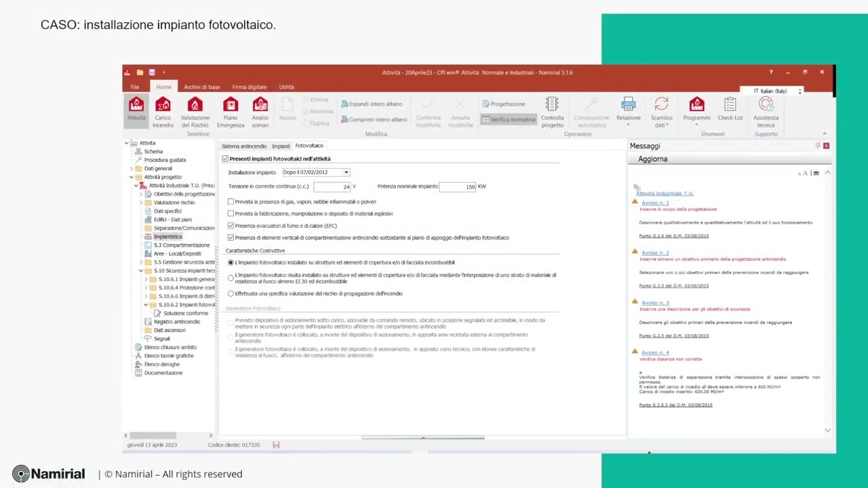Expand the Dati generali tree node
The width and height of the screenshot is (868, 488).
pos(131,168)
